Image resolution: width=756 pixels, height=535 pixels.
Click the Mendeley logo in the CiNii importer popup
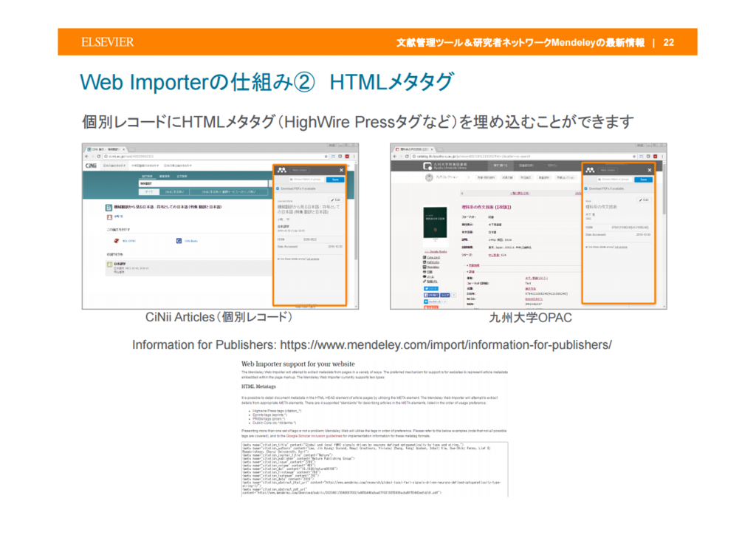(x=282, y=170)
